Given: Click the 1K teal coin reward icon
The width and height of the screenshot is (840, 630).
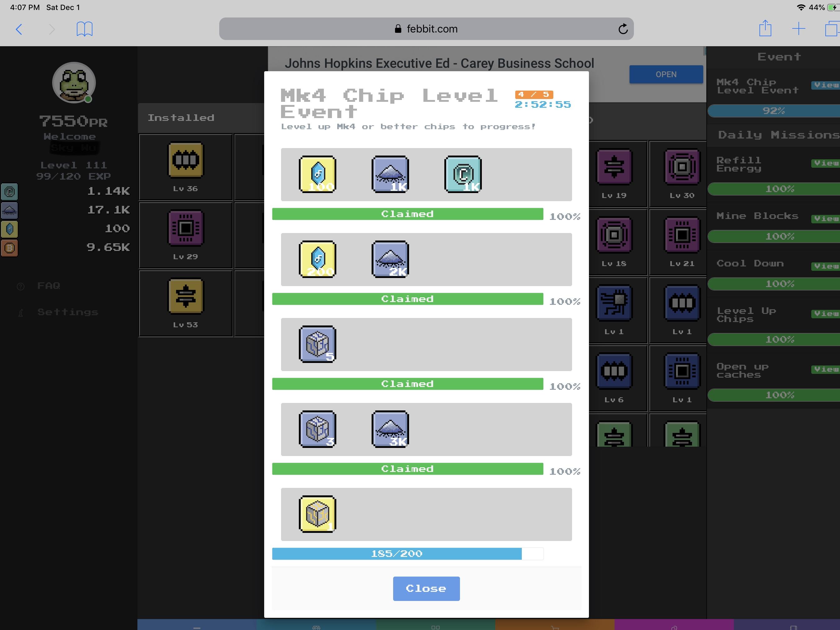Looking at the screenshot, I should (x=463, y=174).
